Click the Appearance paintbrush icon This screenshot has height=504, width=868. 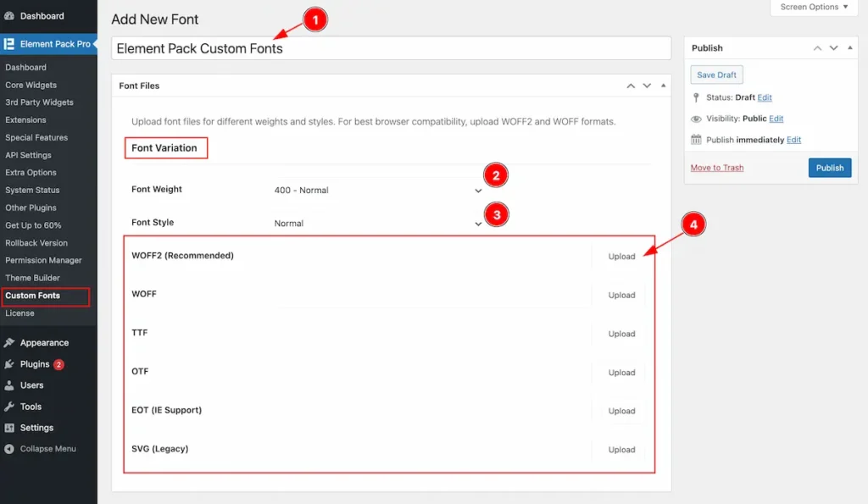click(9, 343)
